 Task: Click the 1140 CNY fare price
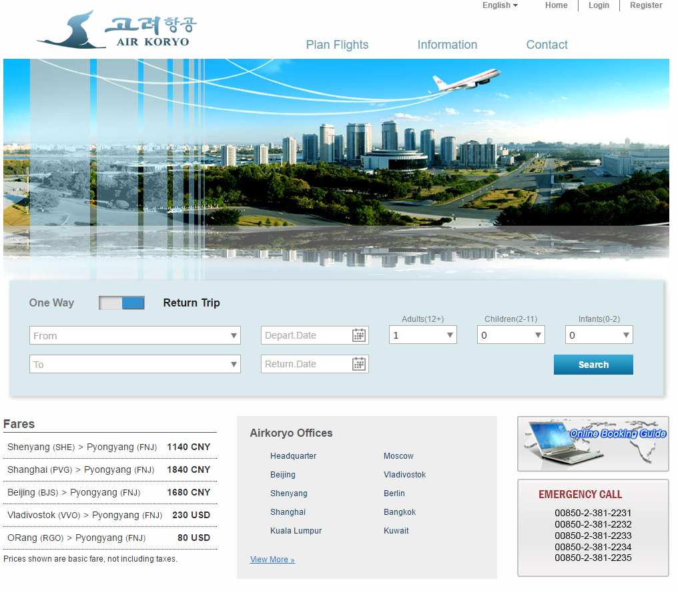[x=188, y=447]
